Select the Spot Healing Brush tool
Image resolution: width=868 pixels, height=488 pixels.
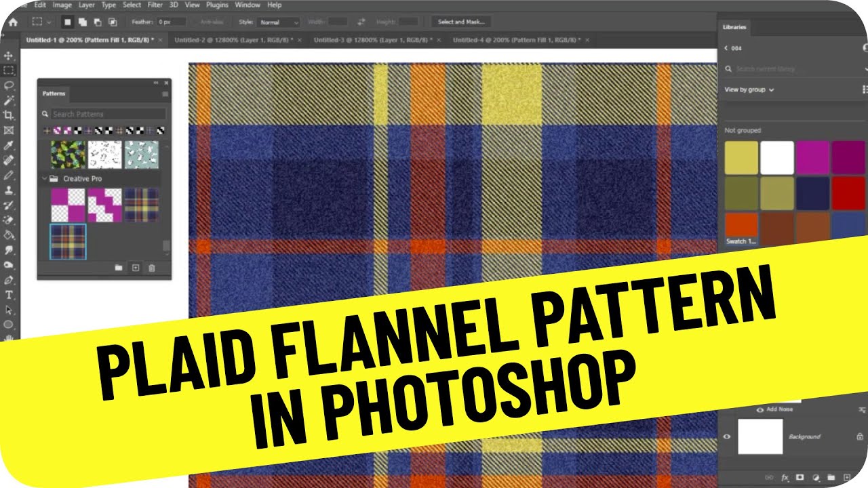(9, 161)
